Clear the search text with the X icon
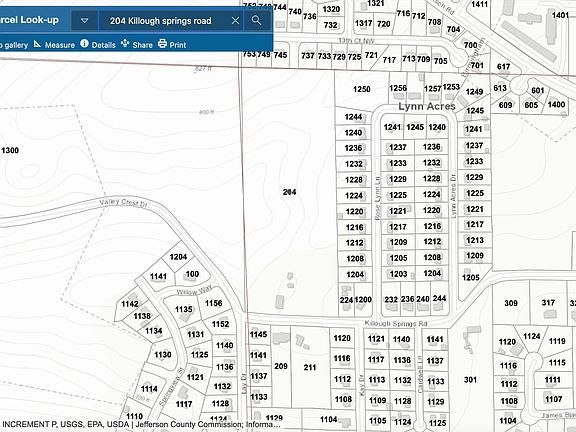The width and height of the screenshot is (576, 432). [235, 21]
